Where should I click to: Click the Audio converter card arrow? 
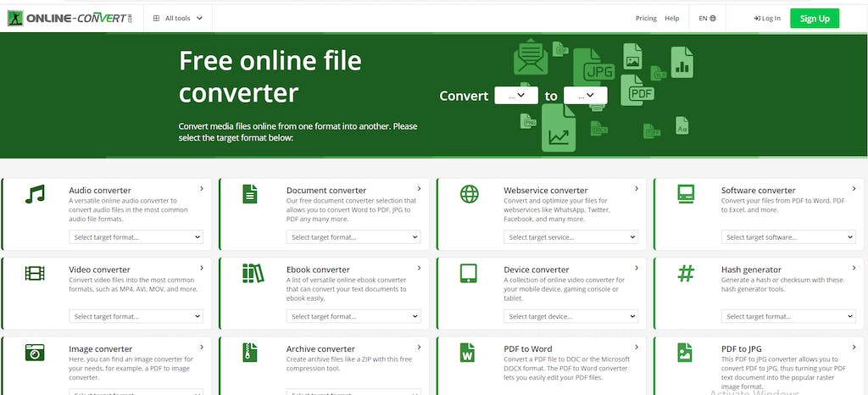[202, 189]
